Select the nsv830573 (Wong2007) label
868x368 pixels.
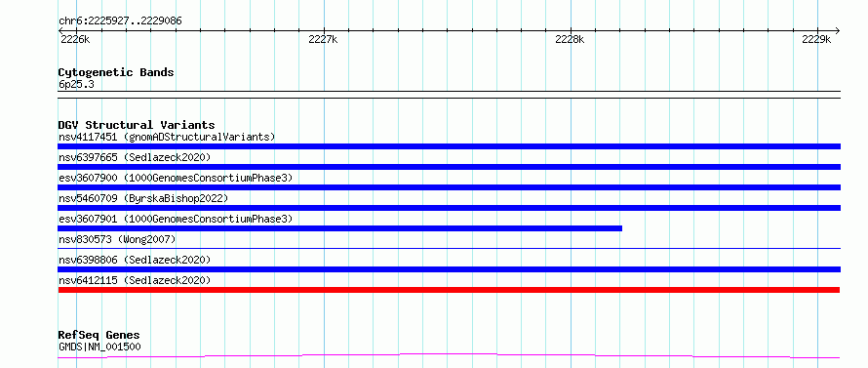click(x=117, y=239)
